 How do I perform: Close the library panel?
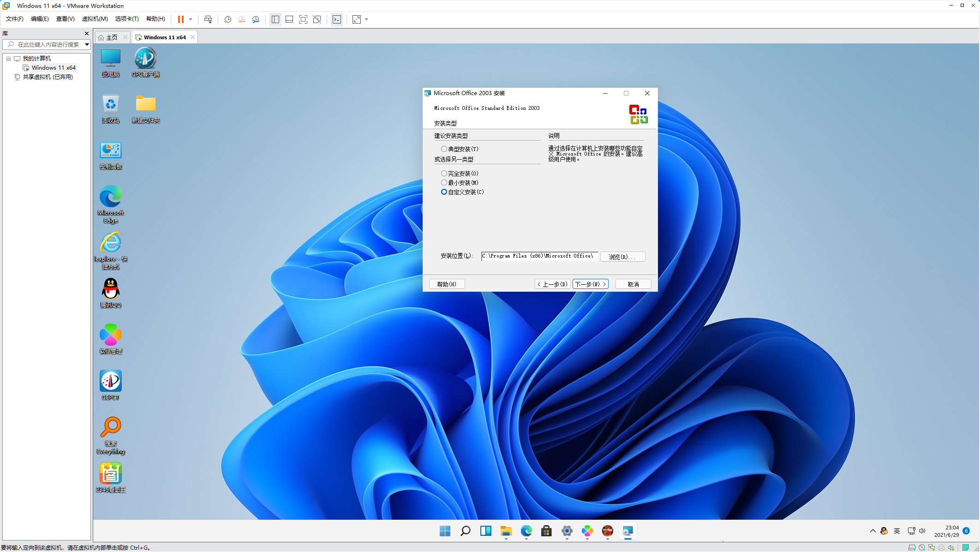tap(87, 34)
